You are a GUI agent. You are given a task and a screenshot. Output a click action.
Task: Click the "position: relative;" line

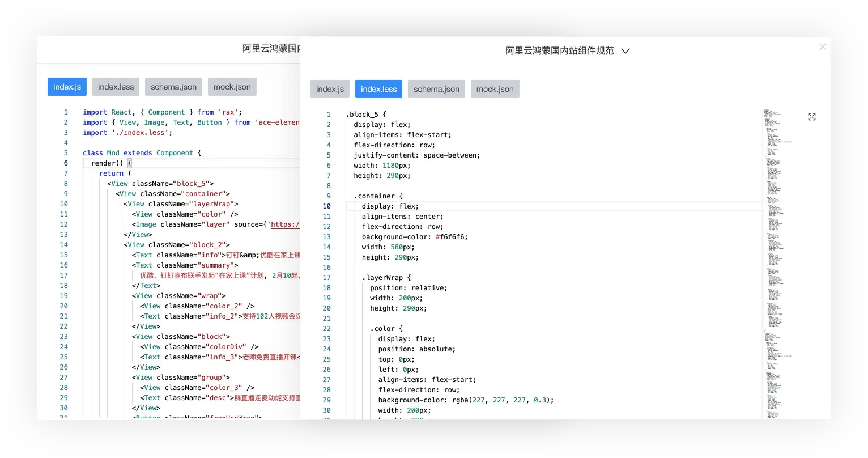[409, 288]
